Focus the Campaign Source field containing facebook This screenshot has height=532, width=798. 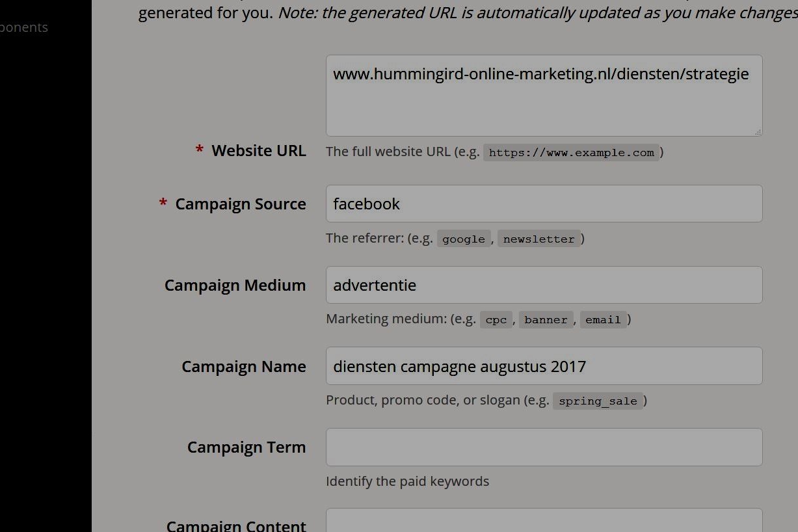pos(544,204)
